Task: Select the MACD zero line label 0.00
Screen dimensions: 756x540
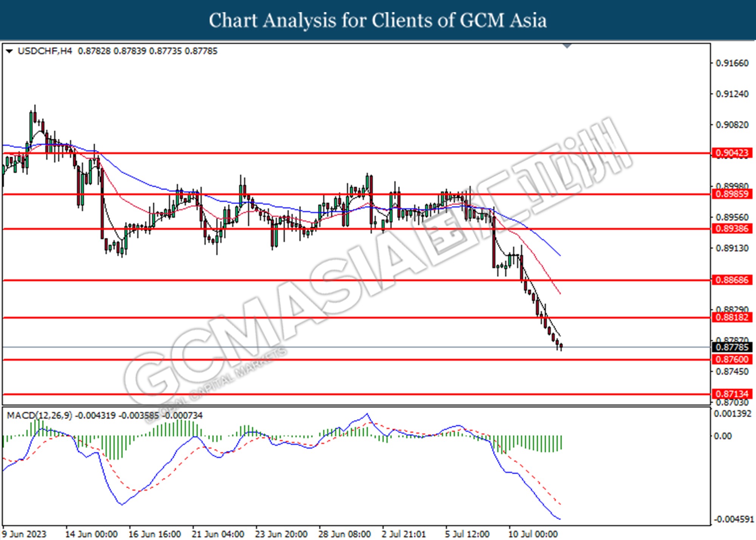Action: click(x=722, y=436)
